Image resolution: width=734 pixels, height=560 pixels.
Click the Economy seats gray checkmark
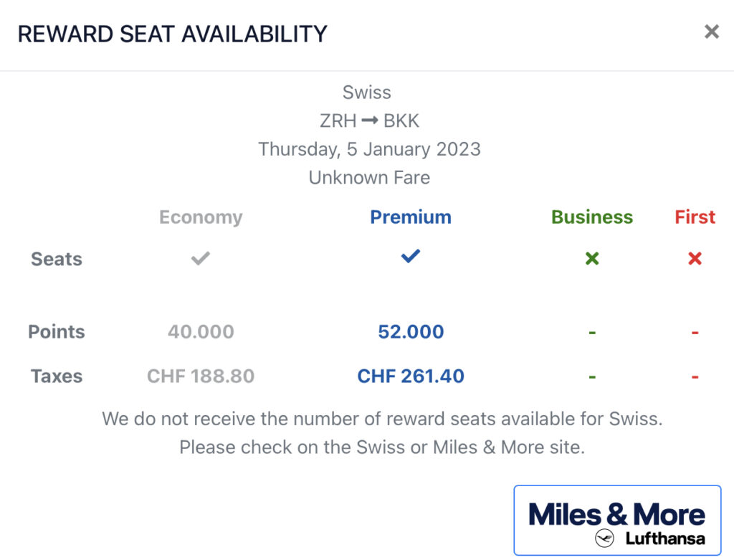tap(201, 258)
